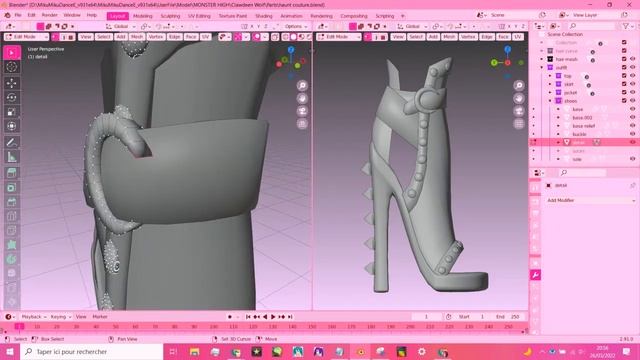The width and height of the screenshot is (640, 360).
Task: Select the Rotate tool in left toolbar
Action: [x=11, y=97]
